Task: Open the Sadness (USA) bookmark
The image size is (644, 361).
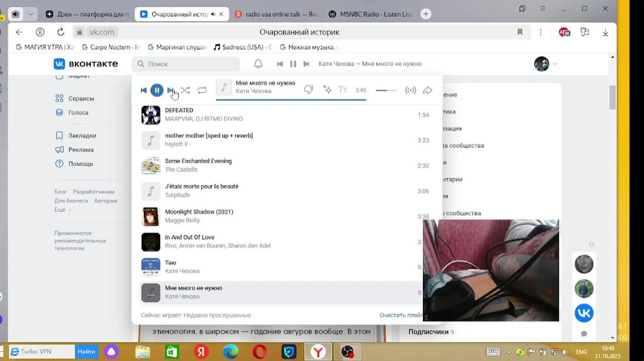Action: 243,47
